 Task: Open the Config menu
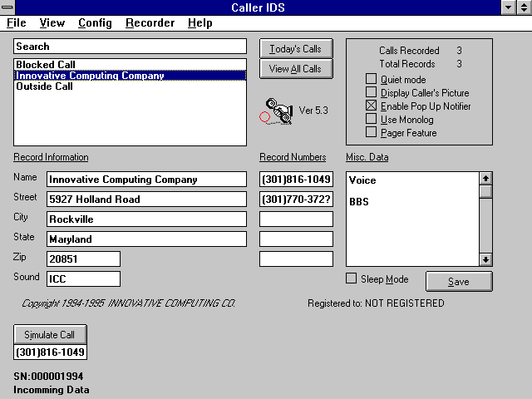(95, 23)
